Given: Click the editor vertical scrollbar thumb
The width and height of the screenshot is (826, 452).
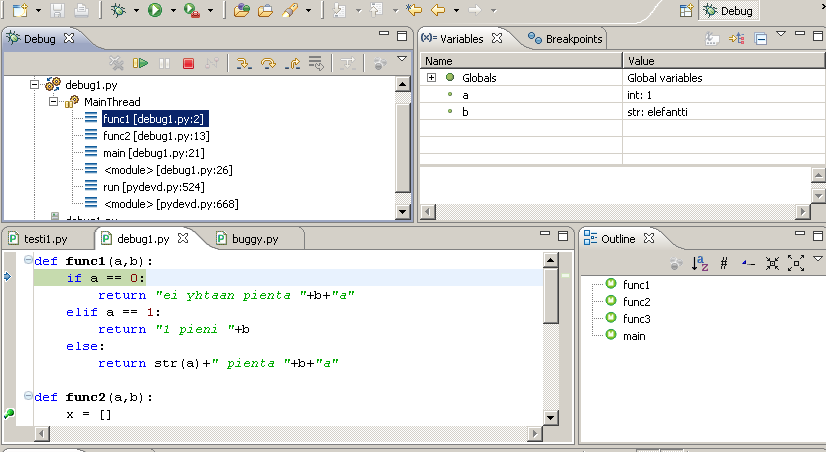Looking at the screenshot, I should pos(550,295).
